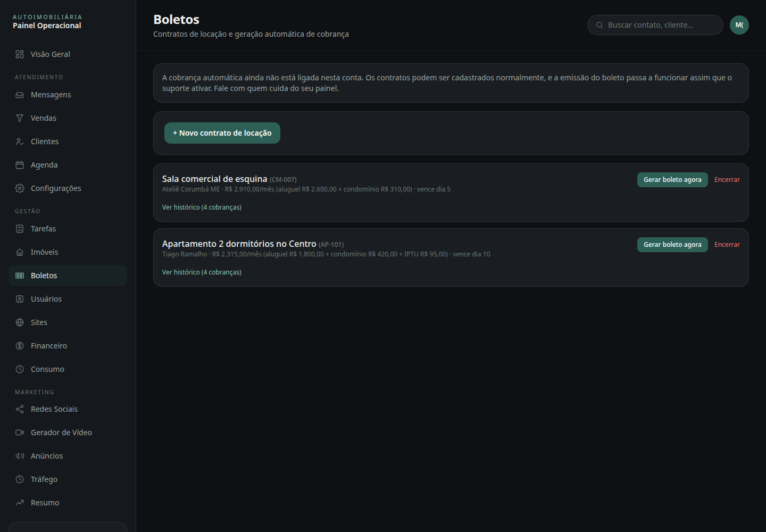Select Configurações in the sidebar
766x532 pixels.
click(x=68, y=188)
